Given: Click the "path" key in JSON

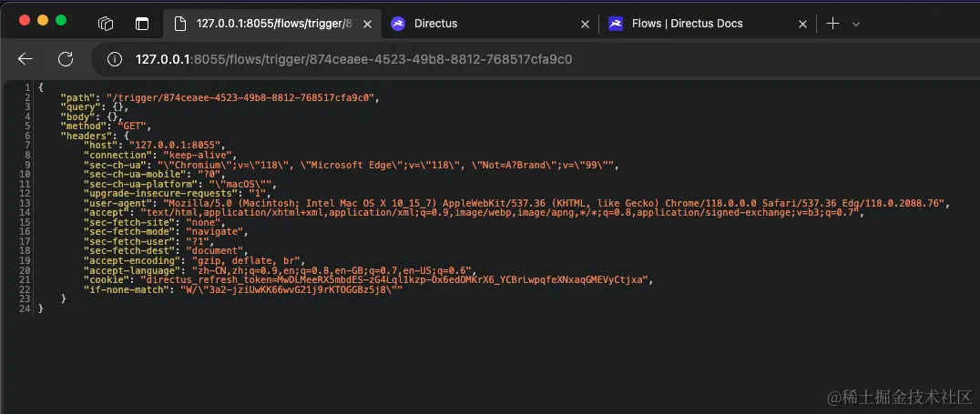Looking at the screenshot, I should [78, 97].
